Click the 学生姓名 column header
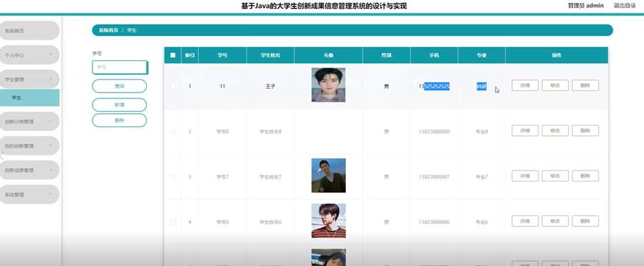 point(270,55)
